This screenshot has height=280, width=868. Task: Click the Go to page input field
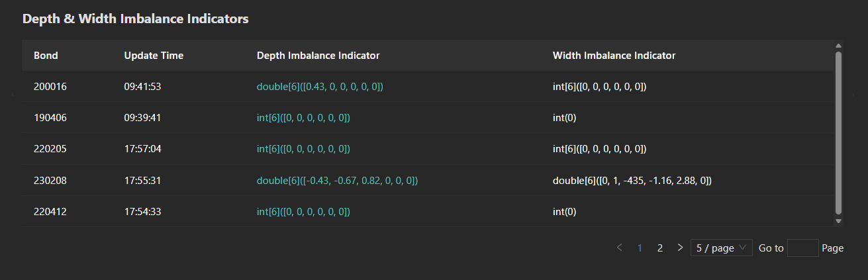pos(802,248)
